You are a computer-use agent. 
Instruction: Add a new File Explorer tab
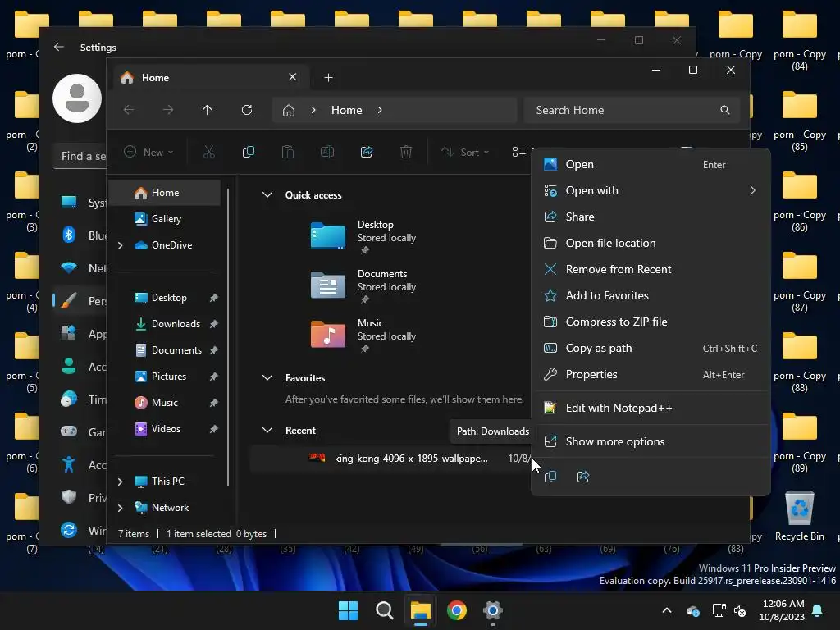328,78
